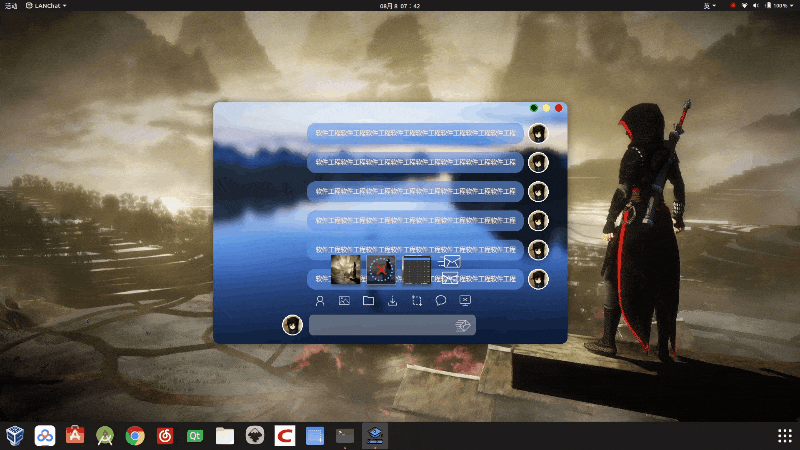Open Ubuntu Software from the dock
The width and height of the screenshot is (800, 450).
point(75,436)
